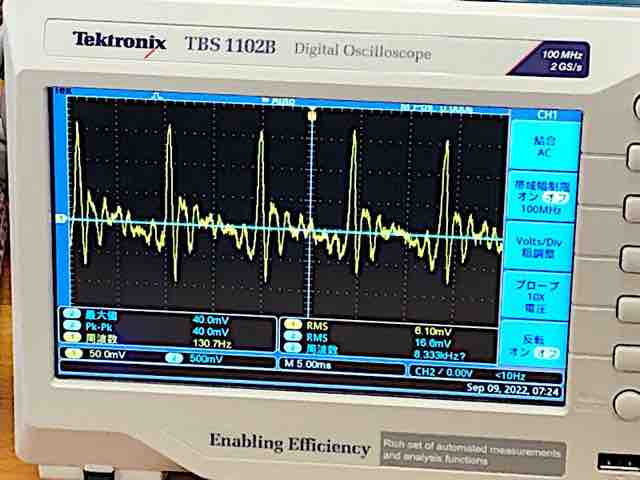Click the yellow CH1 badge beside 50.0mV

point(73,353)
